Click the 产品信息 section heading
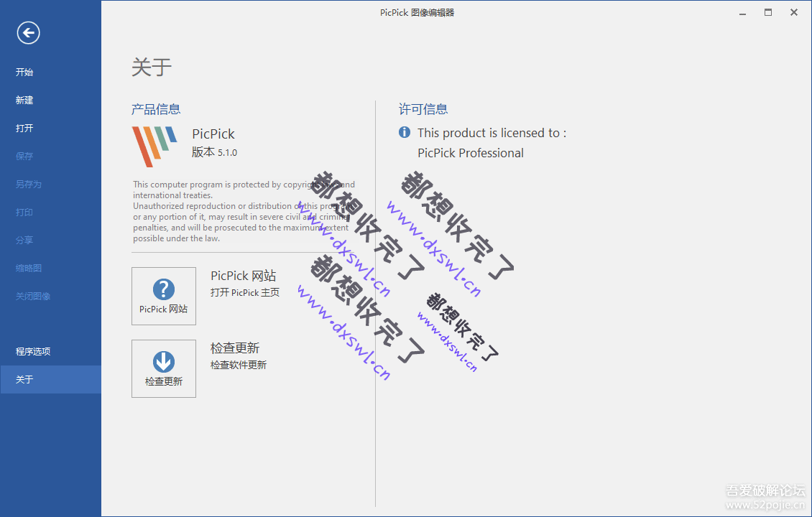 (156, 109)
